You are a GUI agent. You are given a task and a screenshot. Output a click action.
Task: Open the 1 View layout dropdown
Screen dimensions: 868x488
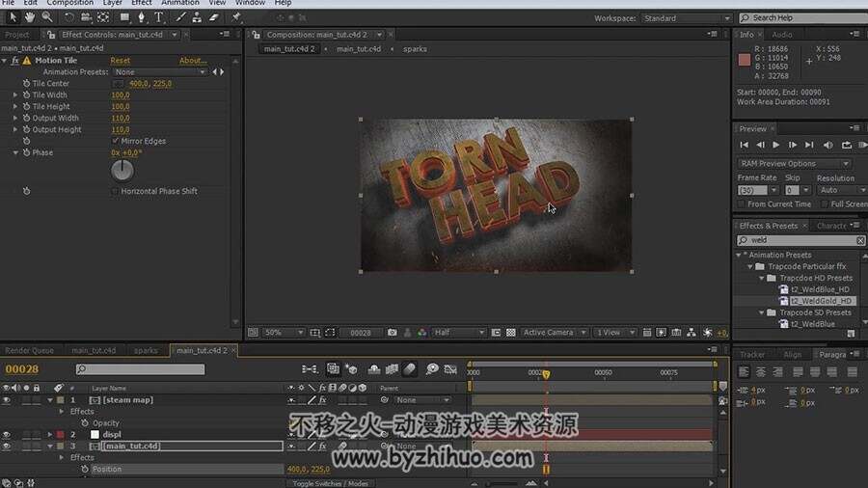tap(614, 333)
